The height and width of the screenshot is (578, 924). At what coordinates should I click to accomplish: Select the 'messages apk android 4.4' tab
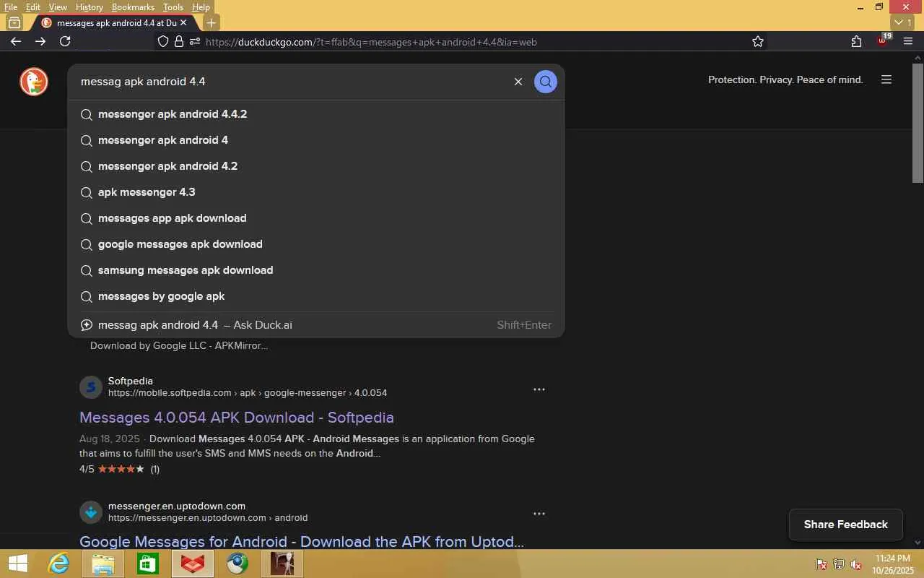tap(115, 22)
